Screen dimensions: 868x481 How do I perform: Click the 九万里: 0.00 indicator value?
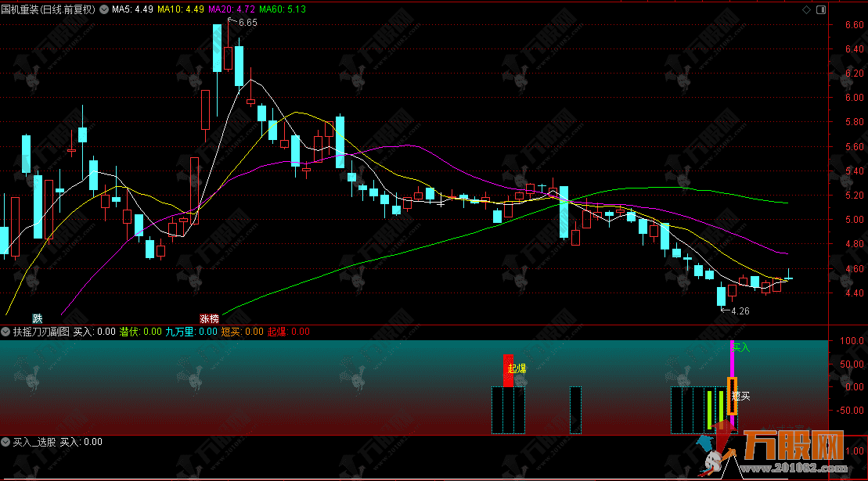(191, 332)
